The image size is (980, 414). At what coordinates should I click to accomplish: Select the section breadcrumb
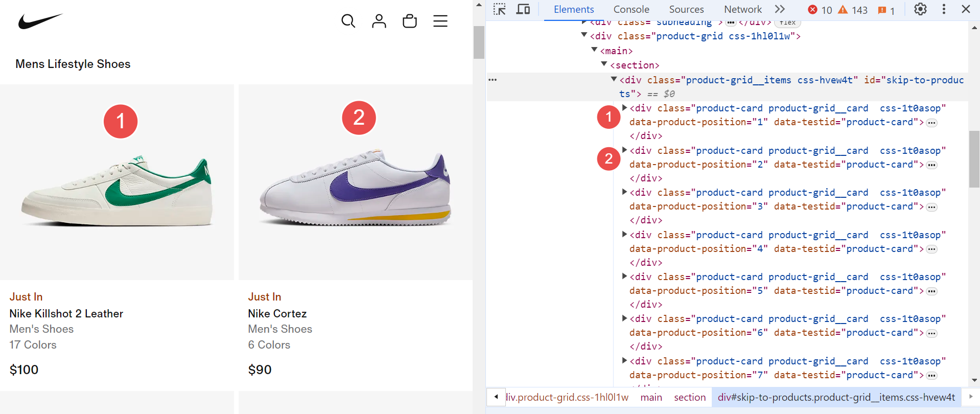[x=690, y=397]
